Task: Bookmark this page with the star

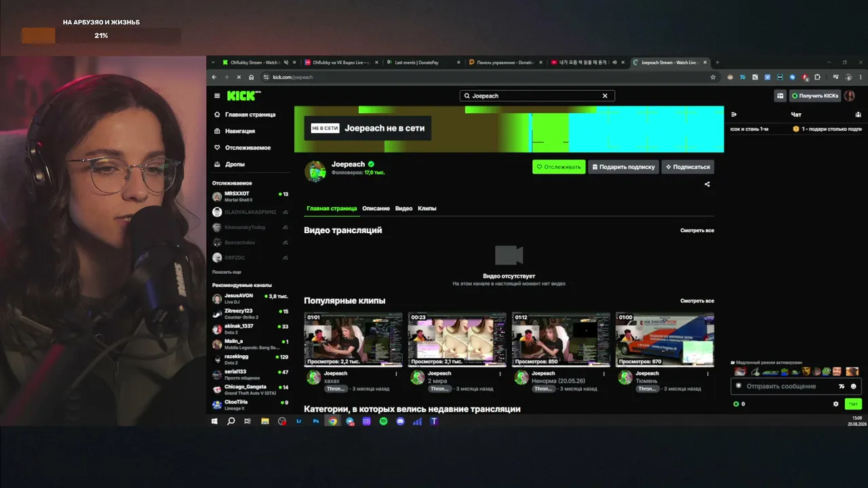Action: pyautogui.click(x=713, y=77)
